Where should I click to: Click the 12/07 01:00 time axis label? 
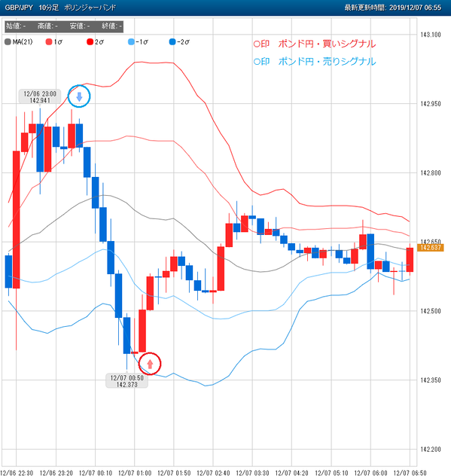point(135,473)
